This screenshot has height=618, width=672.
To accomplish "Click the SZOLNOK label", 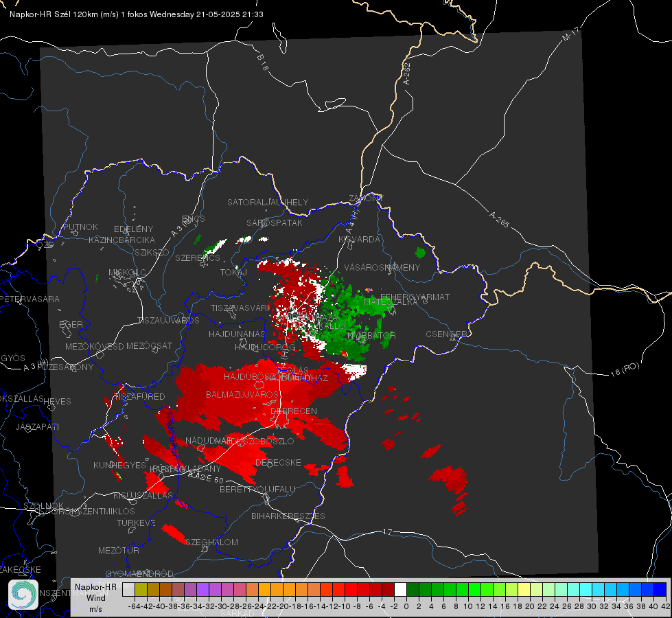I will click(44, 505).
